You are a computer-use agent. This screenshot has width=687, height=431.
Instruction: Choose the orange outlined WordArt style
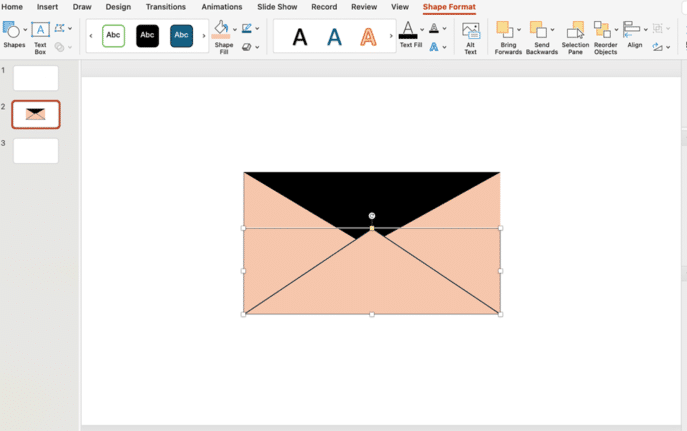coord(368,38)
